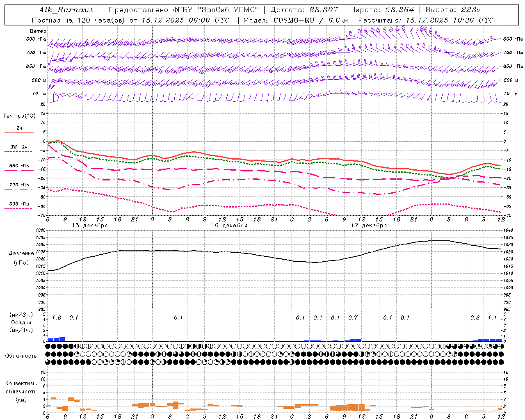The height and width of the screenshot is (420, 525).
Task: Click the 'Широта: 53.264' header value
Action: [x=381, y=10]
